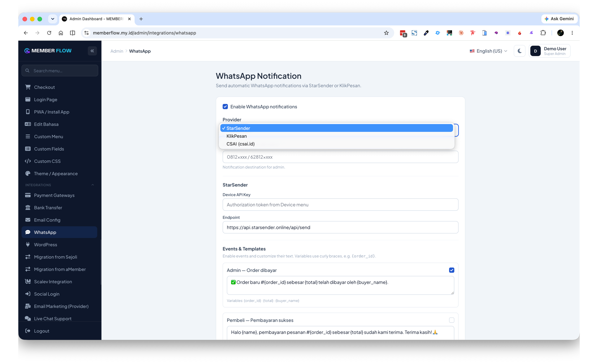598x364 pixels.
Task: Reload the page with the refresh icon
Action: [49, 33]
